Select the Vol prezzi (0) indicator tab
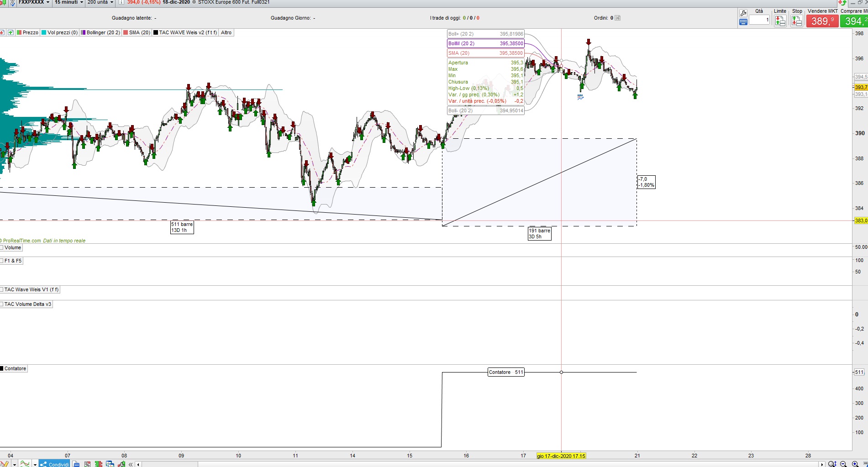The image size is (868, 467). point(60,32)
